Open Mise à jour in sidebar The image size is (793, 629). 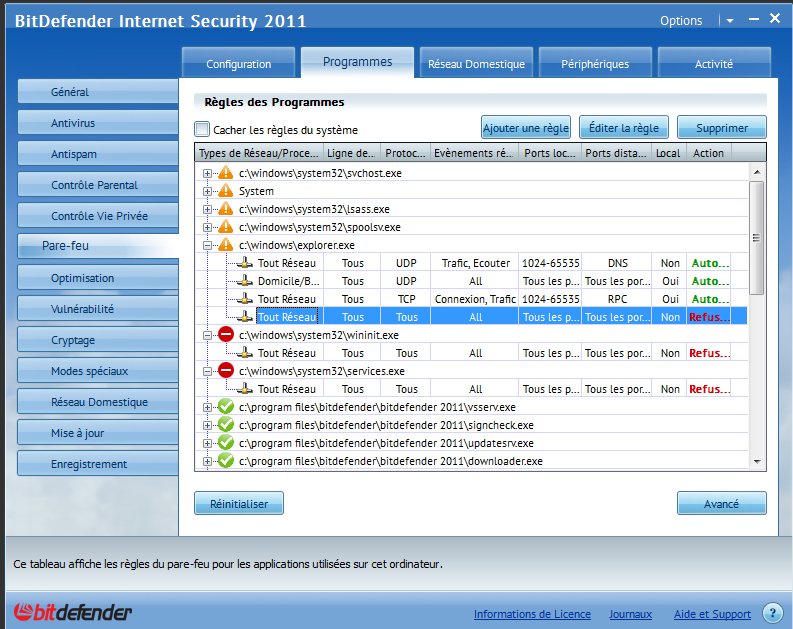pos(98,433)
